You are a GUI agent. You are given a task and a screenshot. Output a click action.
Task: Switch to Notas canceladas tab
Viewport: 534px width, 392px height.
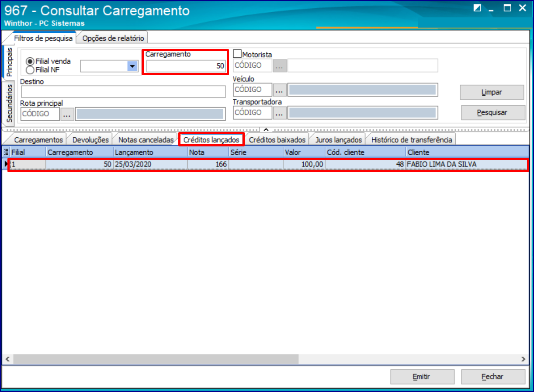click(x=146, y=140)
